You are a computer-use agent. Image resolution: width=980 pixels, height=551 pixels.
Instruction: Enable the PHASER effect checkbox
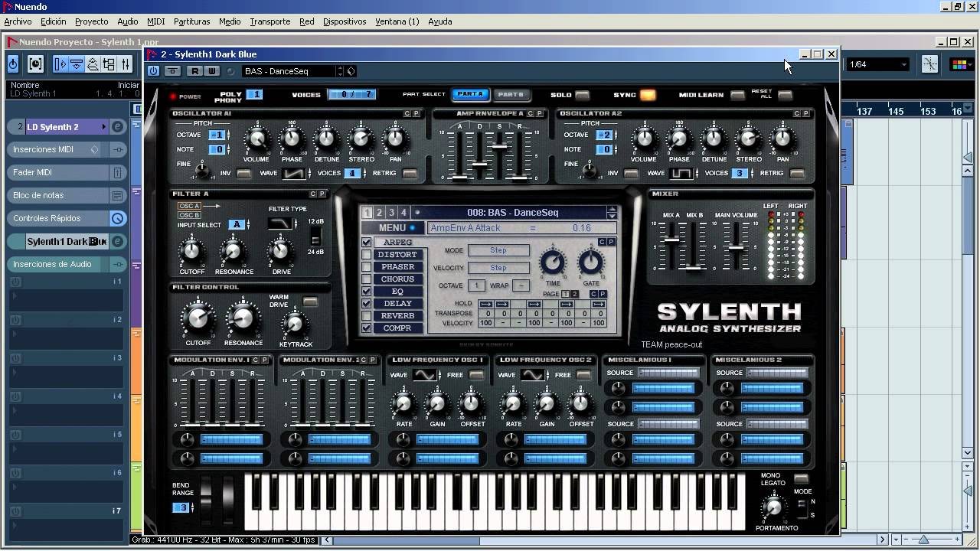(367, 267)
